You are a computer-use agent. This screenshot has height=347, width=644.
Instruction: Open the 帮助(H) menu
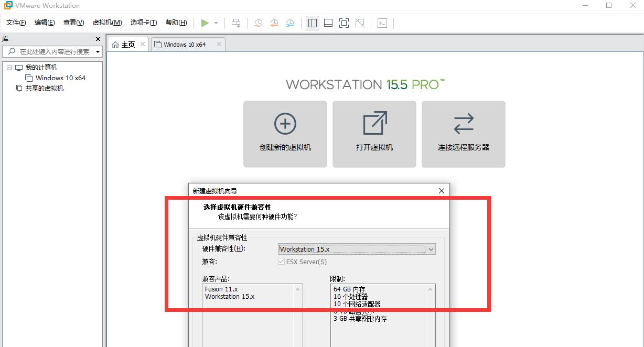[x=176, y=23]
